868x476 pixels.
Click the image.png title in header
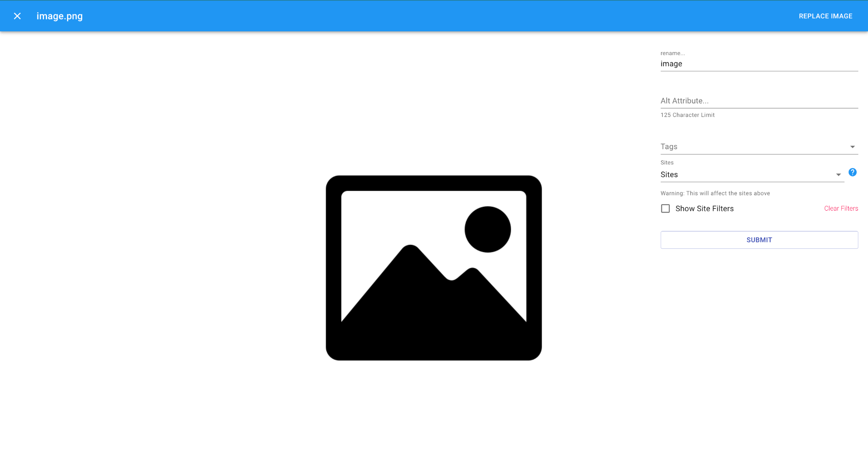pos(59,16)
